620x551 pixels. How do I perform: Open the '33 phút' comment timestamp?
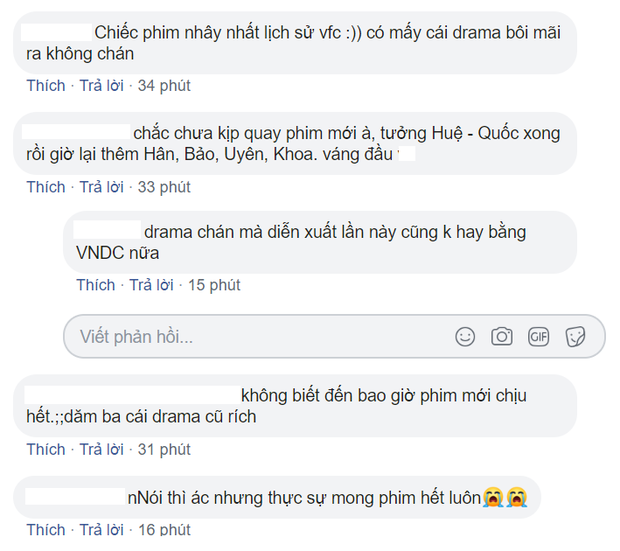click(163, 187)
